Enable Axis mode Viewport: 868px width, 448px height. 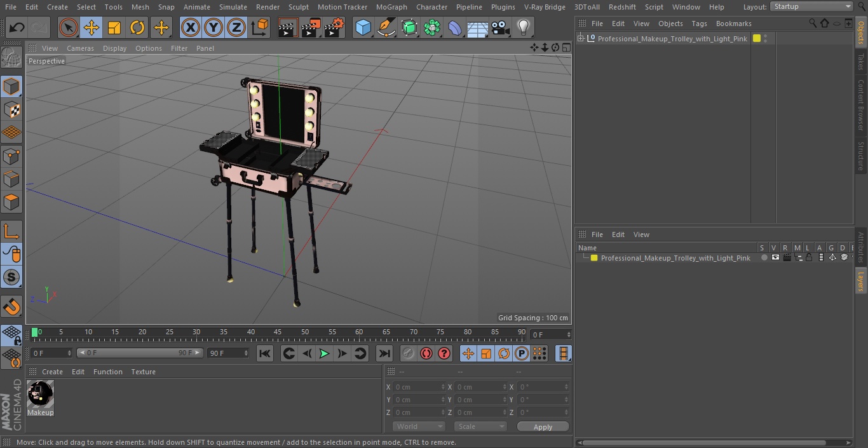tap(11, 231)
